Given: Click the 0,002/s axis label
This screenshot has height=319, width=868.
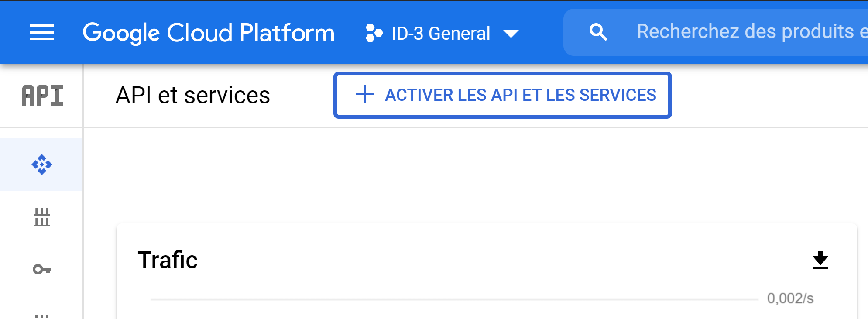Looking at the screenshot, I should [x=790, y=298].
